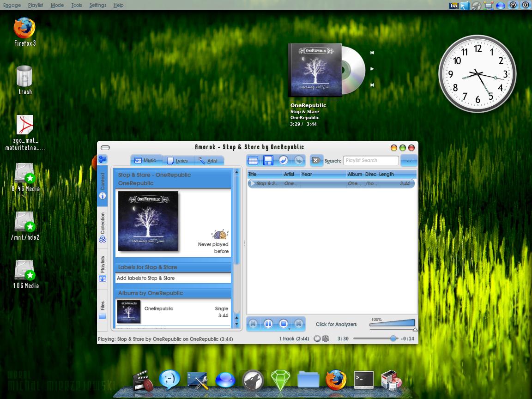Click the "ba" keyboard layout tray icon

453,6
